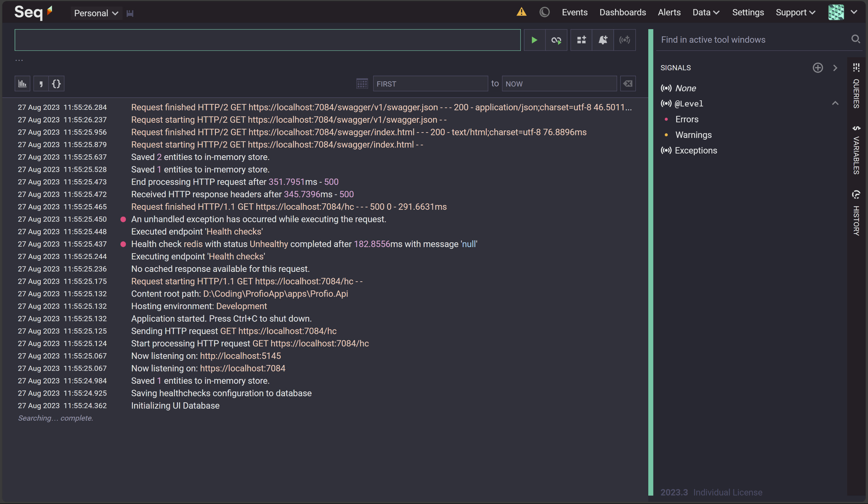Add current query to dashboard icon
Screen dimensions: 868x504
click(x=581, y=40)
